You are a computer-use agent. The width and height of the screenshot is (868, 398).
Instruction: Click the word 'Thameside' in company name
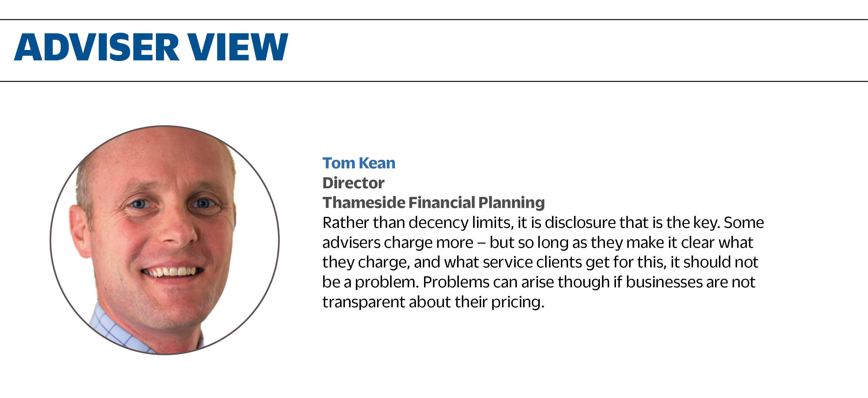pos(364,203)
